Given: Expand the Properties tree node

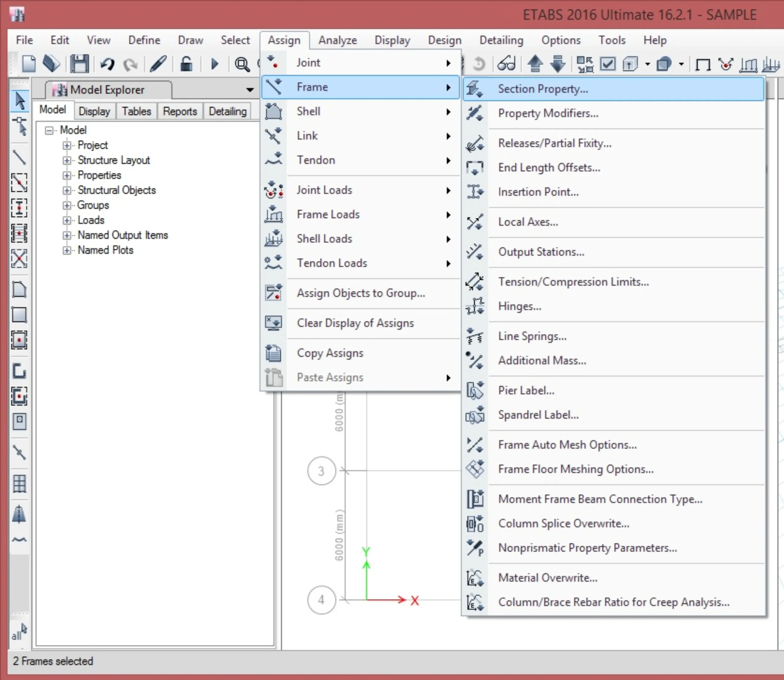Looking at the screenshot, I should 67,175.
